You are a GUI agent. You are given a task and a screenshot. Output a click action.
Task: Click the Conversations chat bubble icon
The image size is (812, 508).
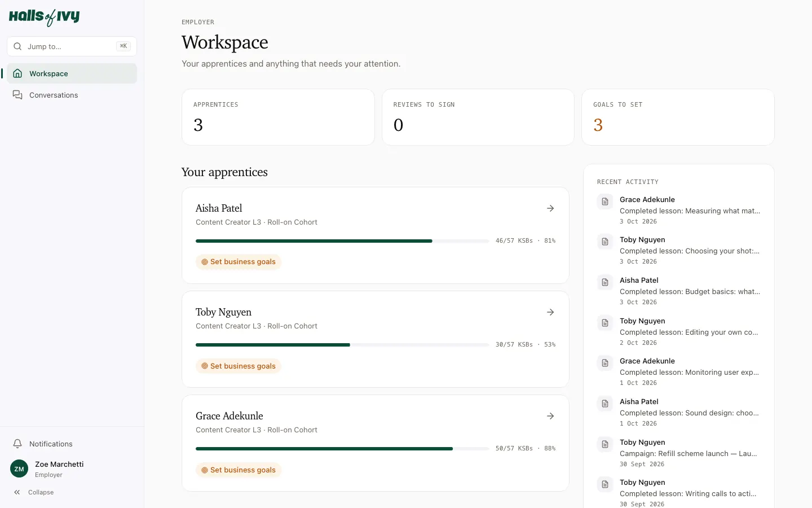point(17,95)
